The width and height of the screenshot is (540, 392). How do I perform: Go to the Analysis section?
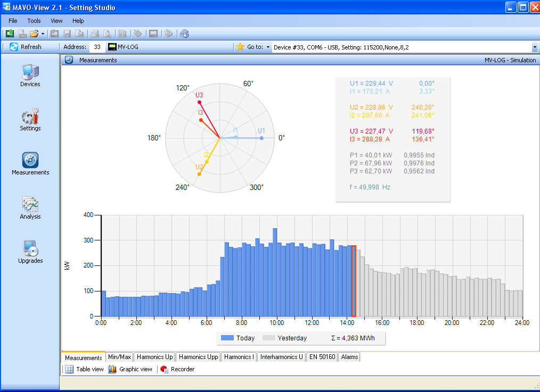(30, 207)
